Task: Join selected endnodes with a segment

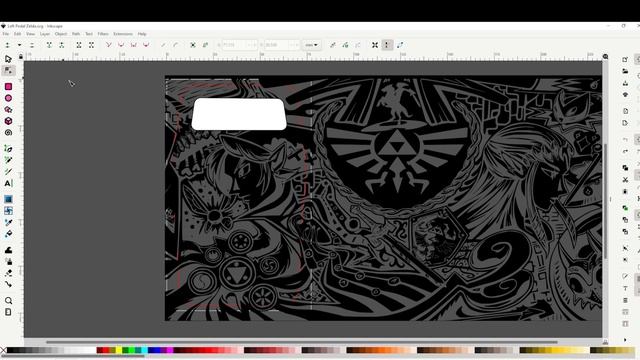Action: [79, 45]
